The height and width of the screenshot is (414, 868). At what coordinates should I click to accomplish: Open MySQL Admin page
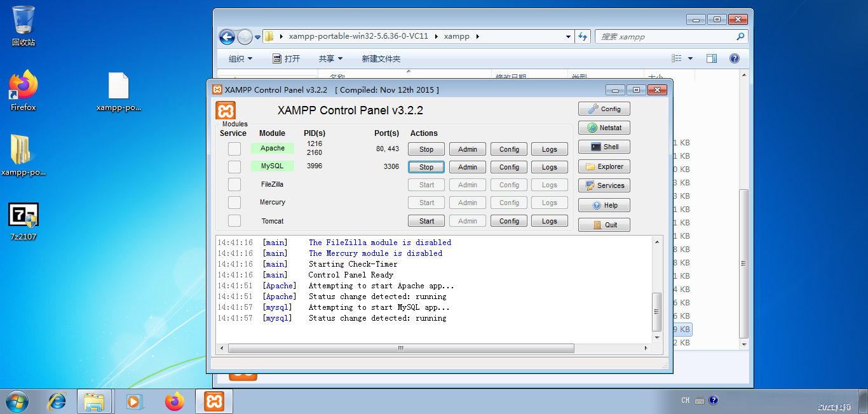coord(467,167)
